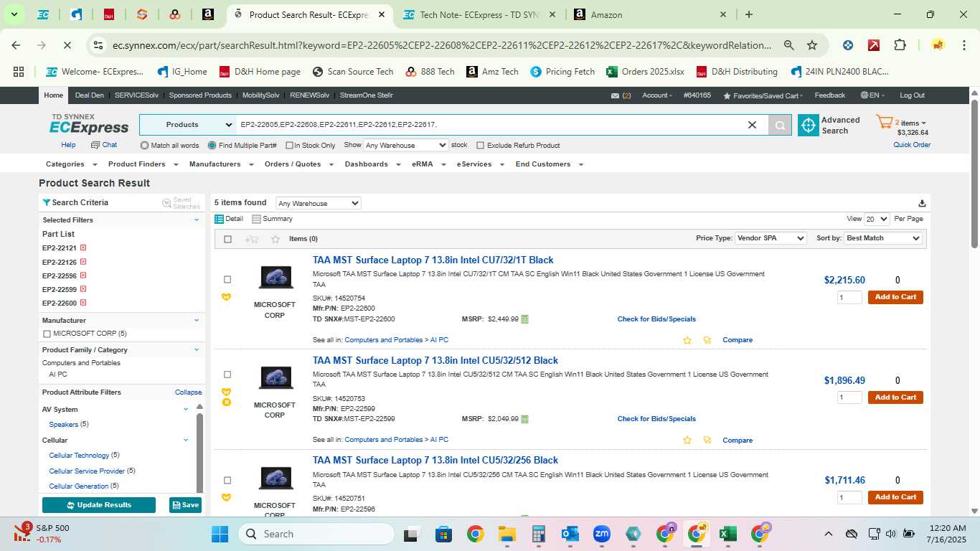Check the select-all items checkbox
Image resolution: width=980 pixels, height=551 pixels.
(228, 239)
